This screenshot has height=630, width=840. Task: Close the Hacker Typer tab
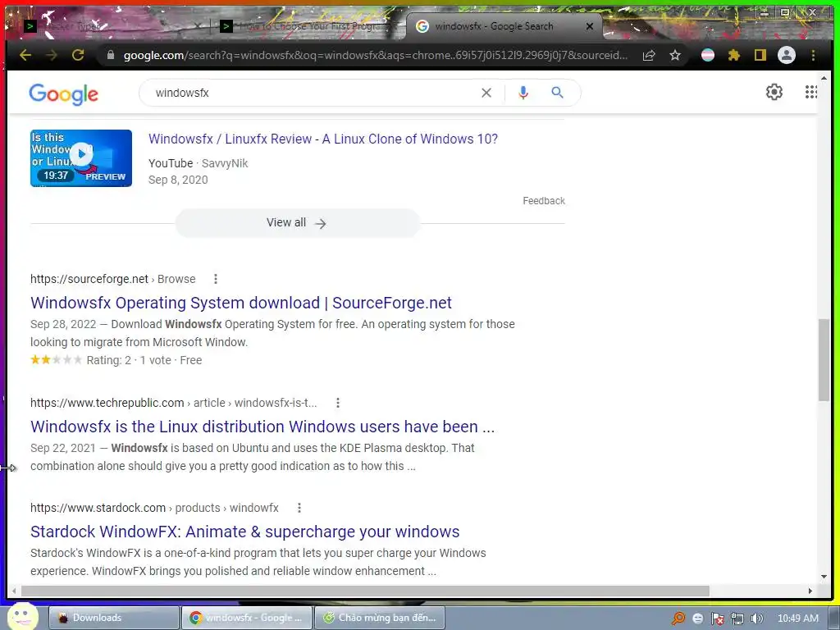point(198,26)
